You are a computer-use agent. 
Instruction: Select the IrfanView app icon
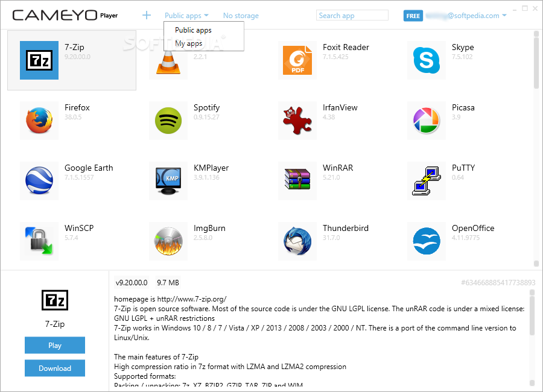pos(297,121)
